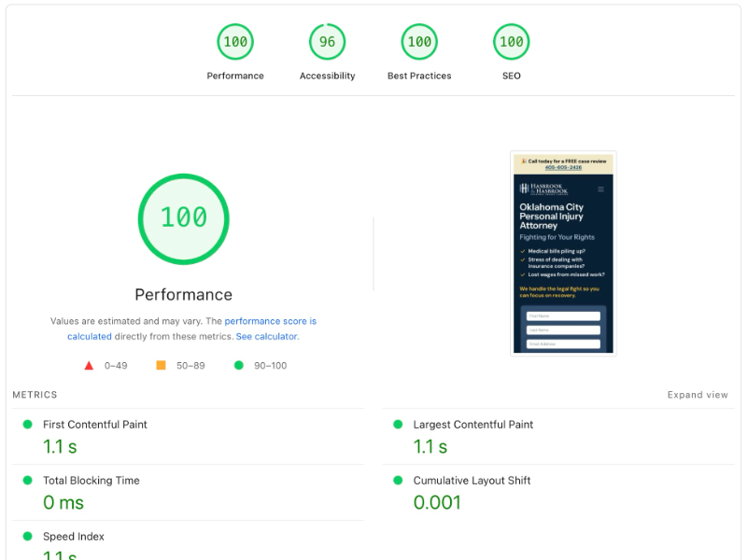747x560 pixels.
Task: Click the green circle 90–100 legend icon
Action: tap(239, 365)
